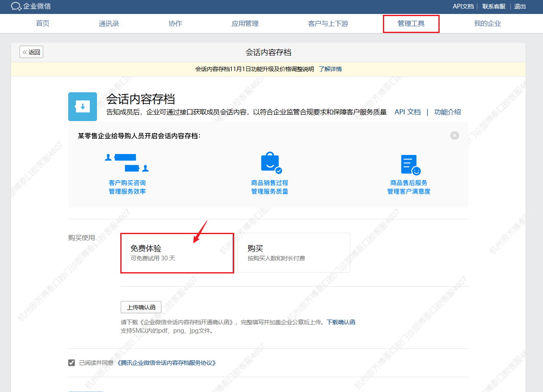Click the 联系客服 link

[494, 6]
